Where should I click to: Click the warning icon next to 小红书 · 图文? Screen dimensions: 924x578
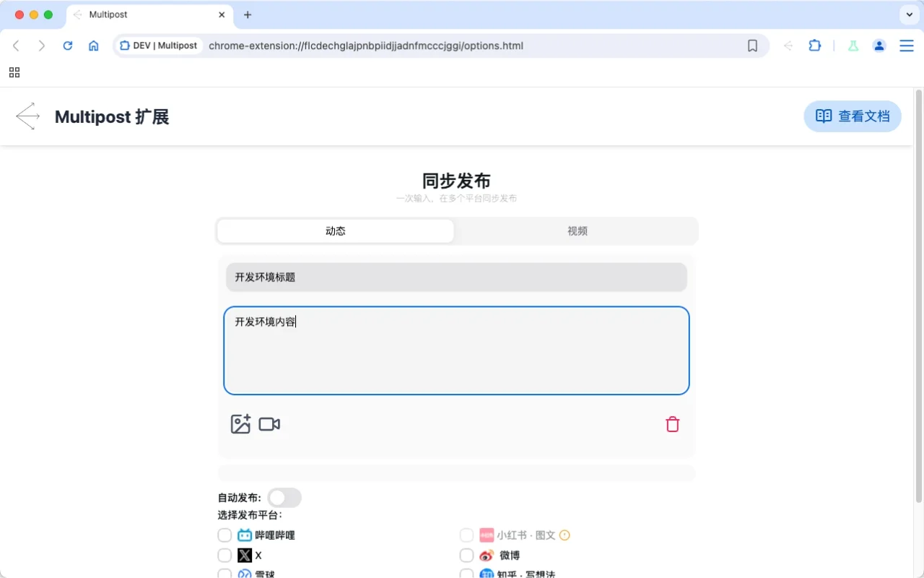coord(564,535)
